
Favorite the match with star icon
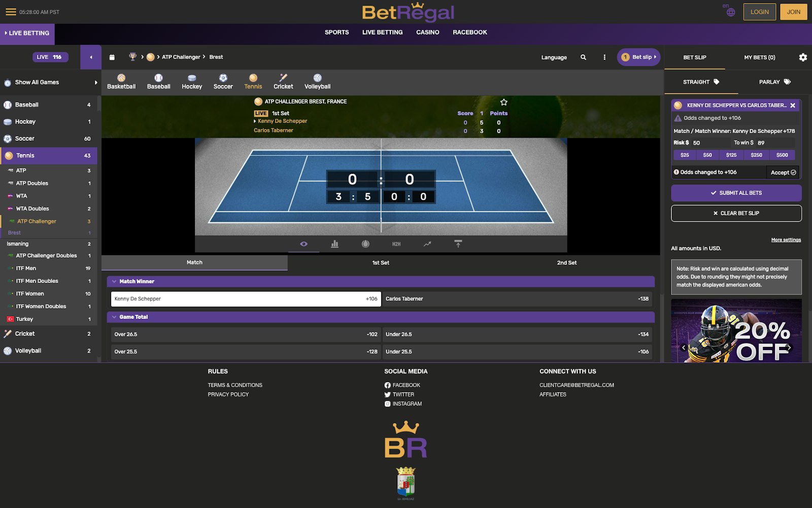tap(503, 102)
